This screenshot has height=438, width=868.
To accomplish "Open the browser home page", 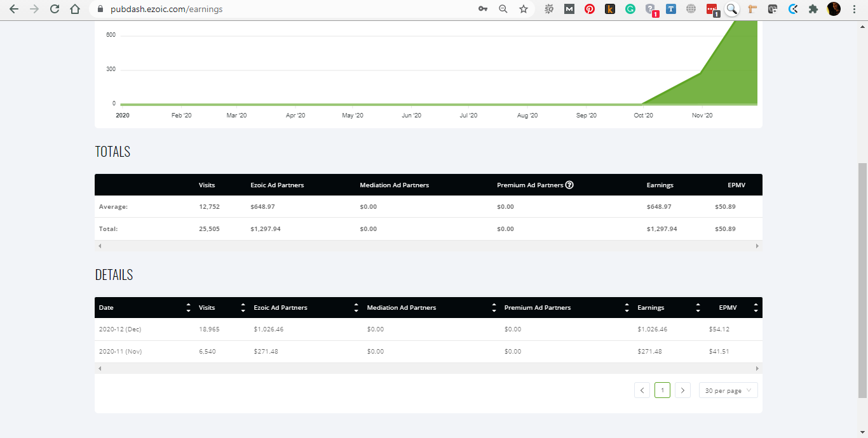I will [75, 10].
